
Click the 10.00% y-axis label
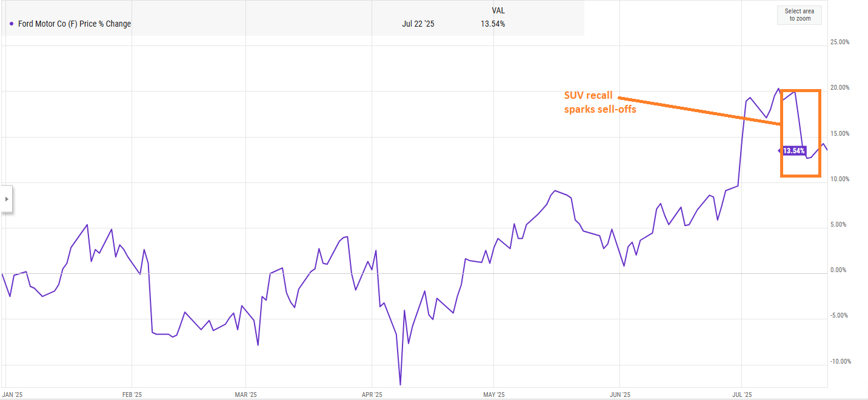840,179
